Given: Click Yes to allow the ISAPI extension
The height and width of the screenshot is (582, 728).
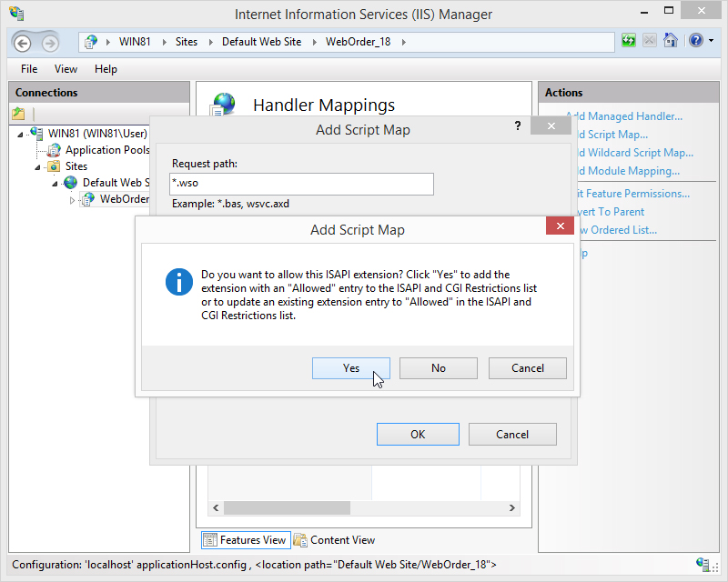Looking at the screenshot, I should [x=351, y=368].
